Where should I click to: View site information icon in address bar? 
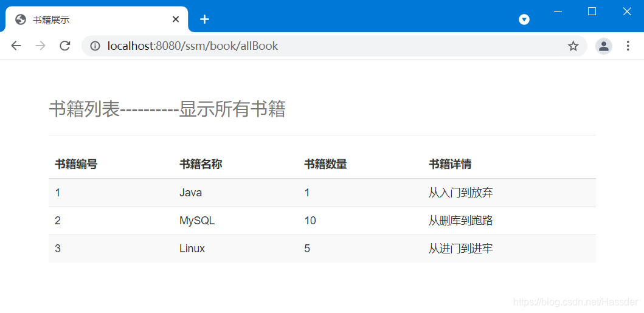(x=95, y=46)
